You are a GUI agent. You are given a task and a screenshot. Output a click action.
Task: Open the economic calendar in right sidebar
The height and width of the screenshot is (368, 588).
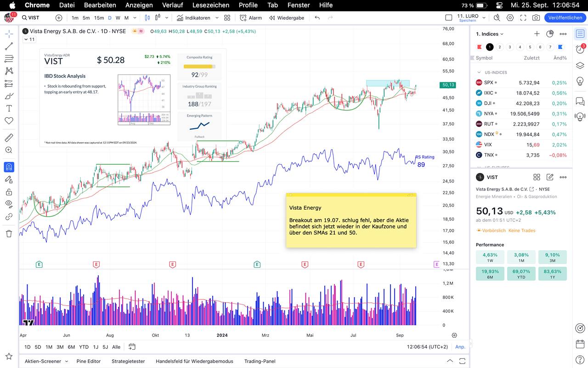[x=580, y=344]
